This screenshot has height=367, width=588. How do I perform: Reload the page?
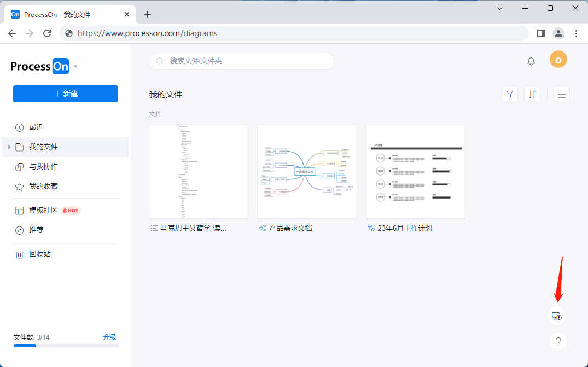(x=47, y=33)
